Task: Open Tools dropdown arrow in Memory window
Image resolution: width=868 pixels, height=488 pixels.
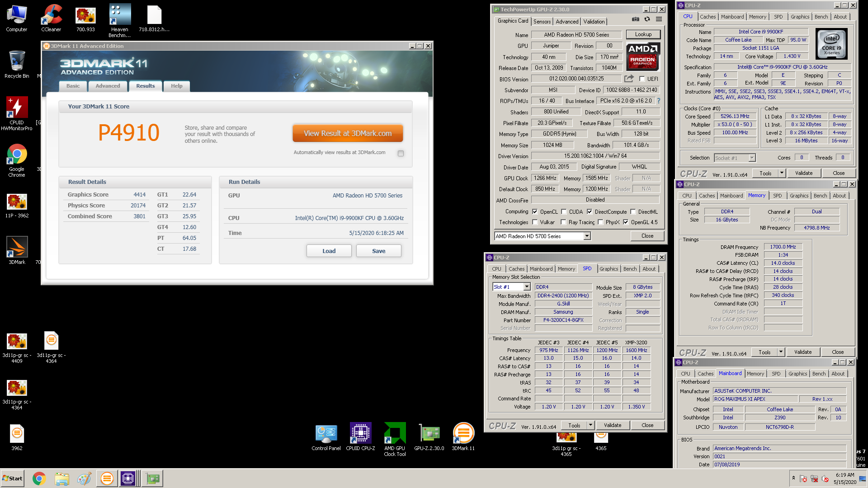Action: (781, 352)
